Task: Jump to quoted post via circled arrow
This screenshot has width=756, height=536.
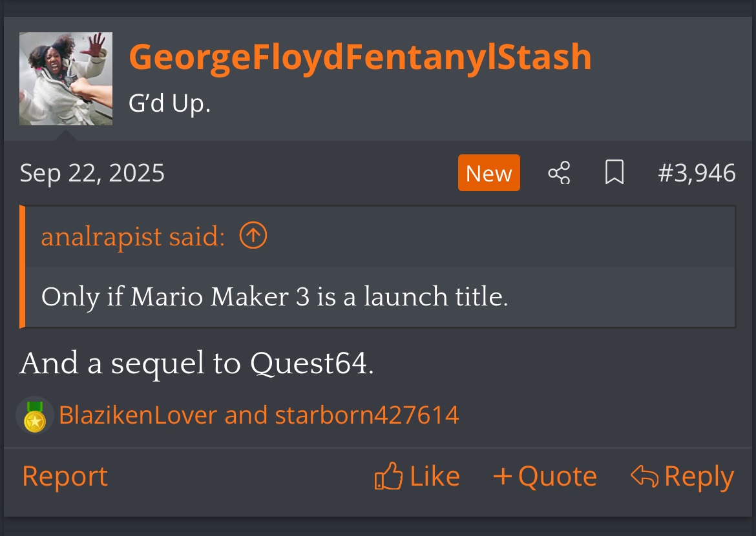Action: [x=253, y=236]
